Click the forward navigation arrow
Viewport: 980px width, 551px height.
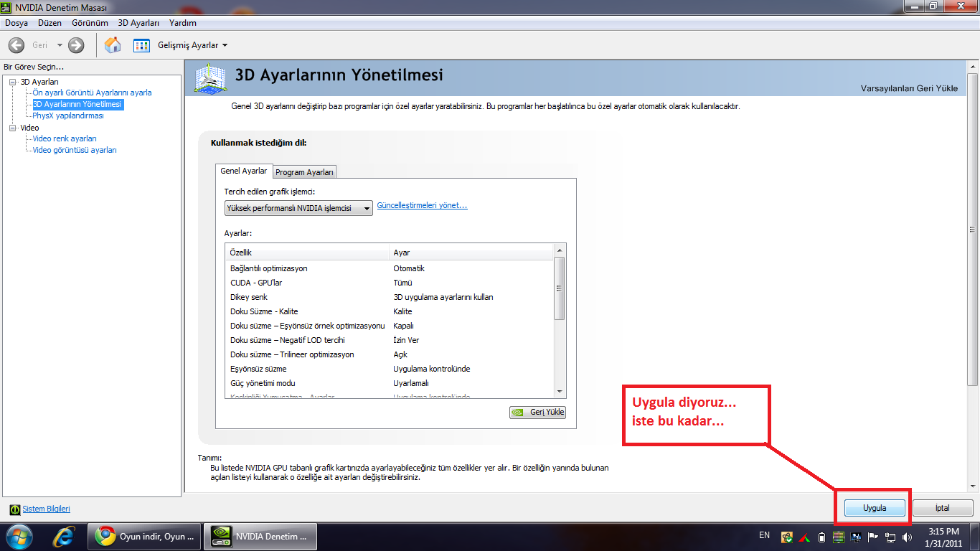[x=76, y=45]
